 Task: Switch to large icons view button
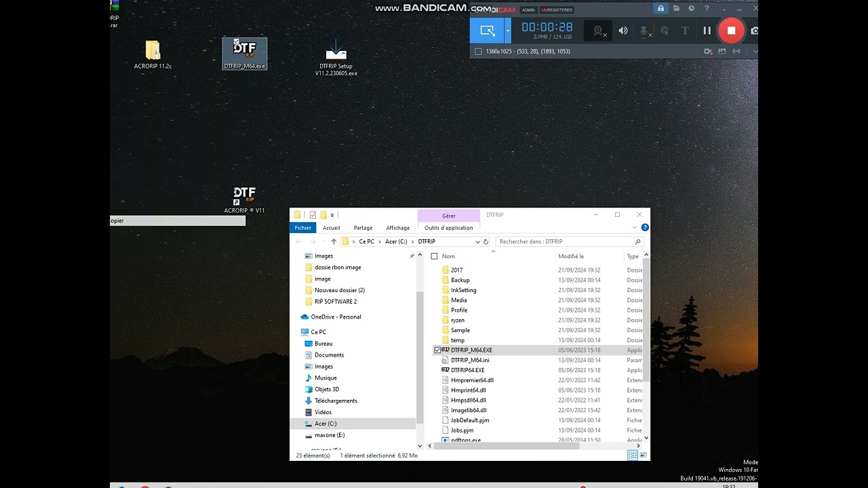pyautogui.click(x=643, y=455)
